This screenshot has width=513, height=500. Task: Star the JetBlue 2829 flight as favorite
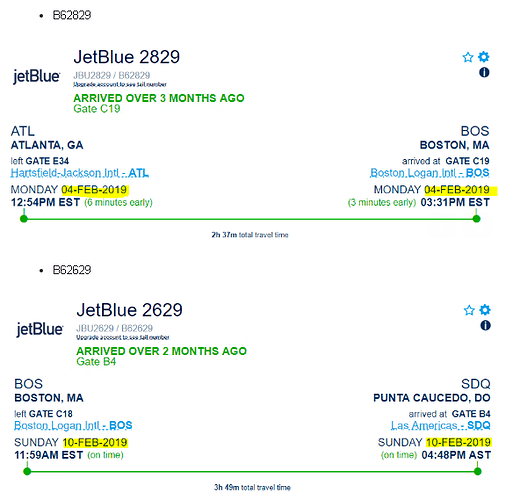tap(468, 57)
